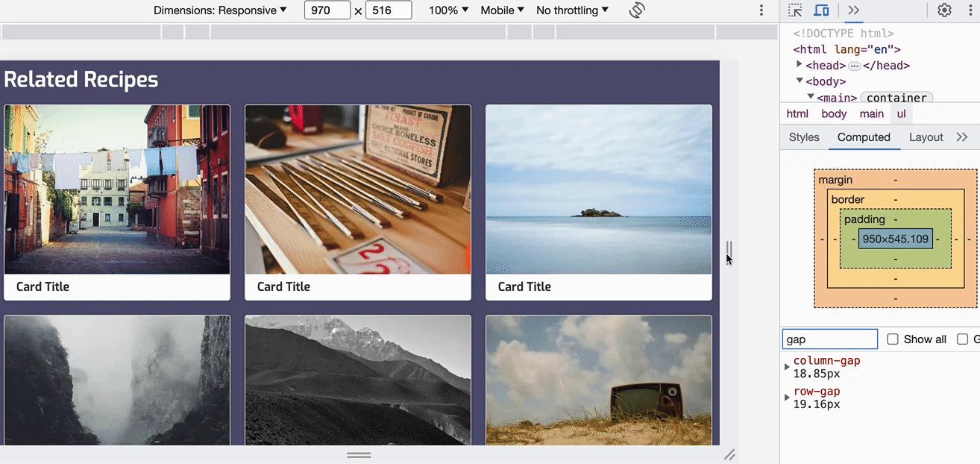The width and height of the screenshot is (980, 464).
Task: Click the padding label in box model
Action: [x=864, y=219]
